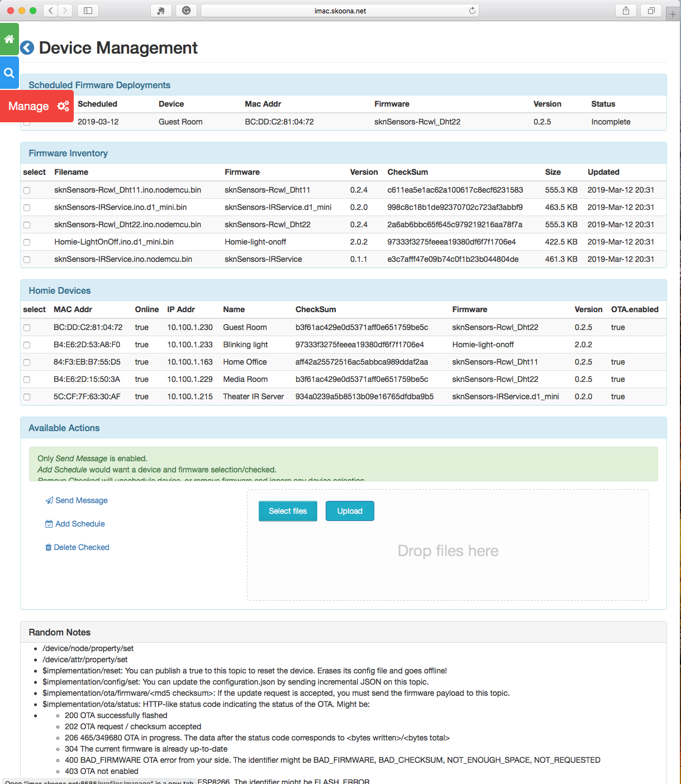Screen dimensions: 681x784
Task: Check the sknSensors-Rcwl_Dht11.ino.nodemcu.bin firmware
Action: click(27, 190)
